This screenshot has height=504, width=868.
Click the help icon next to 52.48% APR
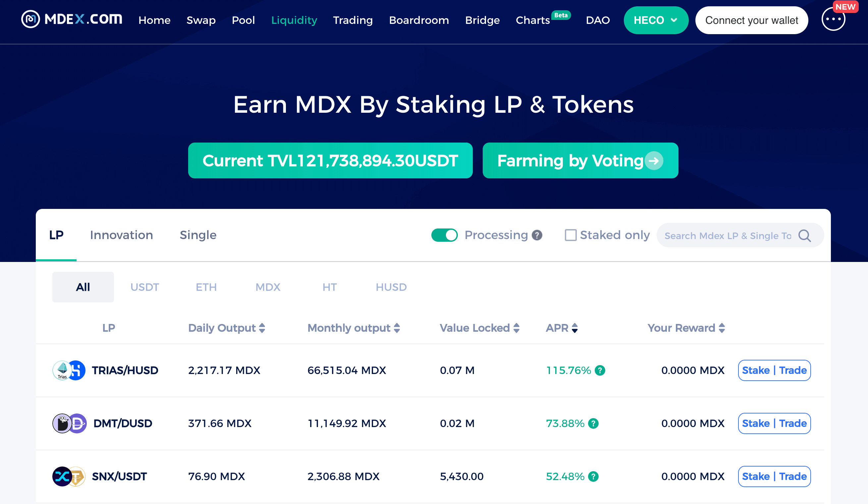pos(593,476)
